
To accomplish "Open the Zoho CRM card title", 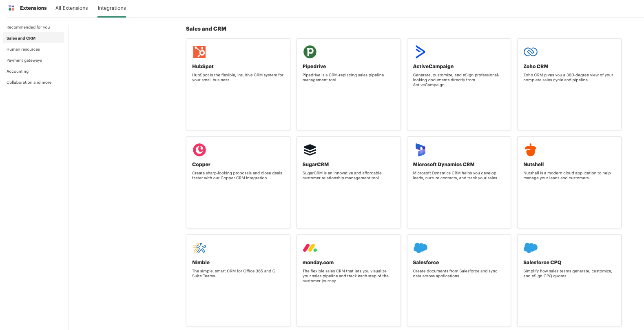I will click(536, 67).
